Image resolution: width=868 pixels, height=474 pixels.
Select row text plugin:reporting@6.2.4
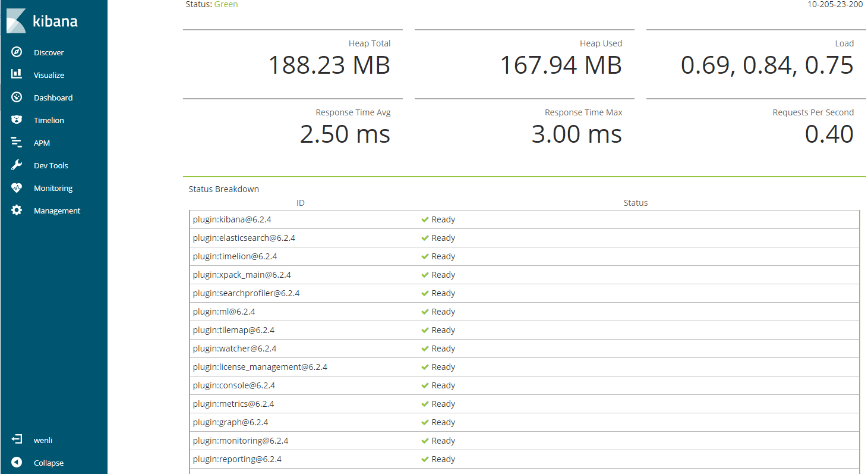238,459
